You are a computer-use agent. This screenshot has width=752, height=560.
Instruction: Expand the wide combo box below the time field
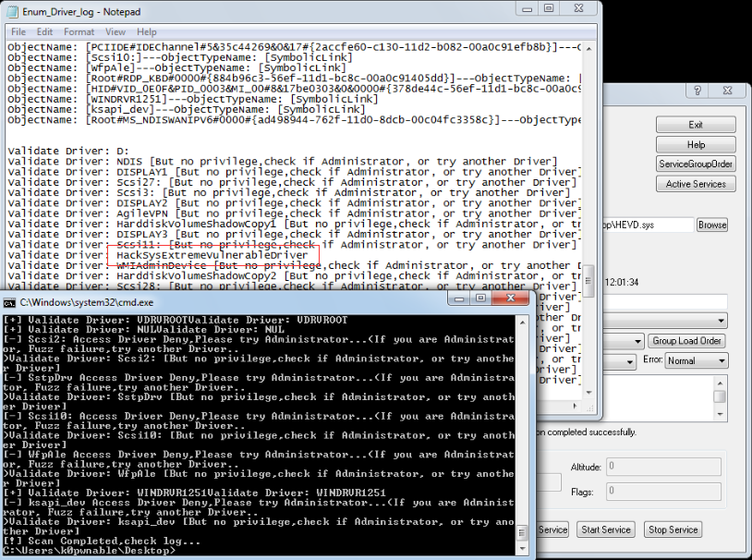[665, 320]
